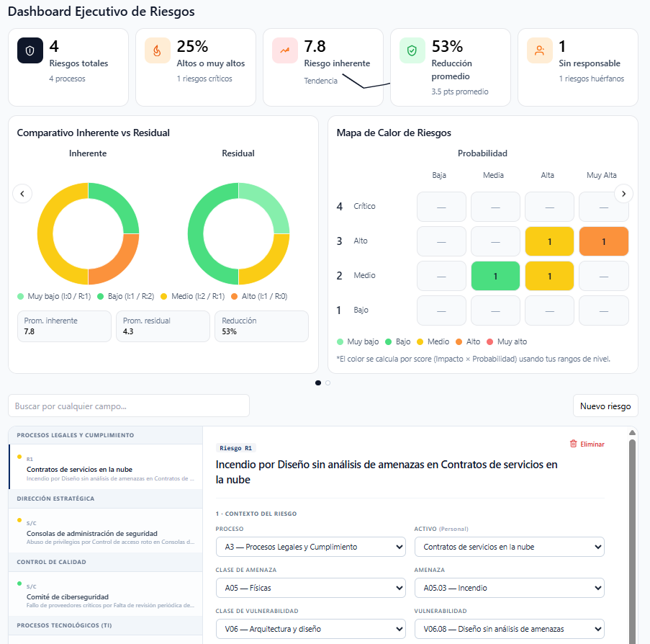This screenshot has height=644, width=650.
Task: Open the Activo dropdown Contratos de servicios
Action: [509, 547]
